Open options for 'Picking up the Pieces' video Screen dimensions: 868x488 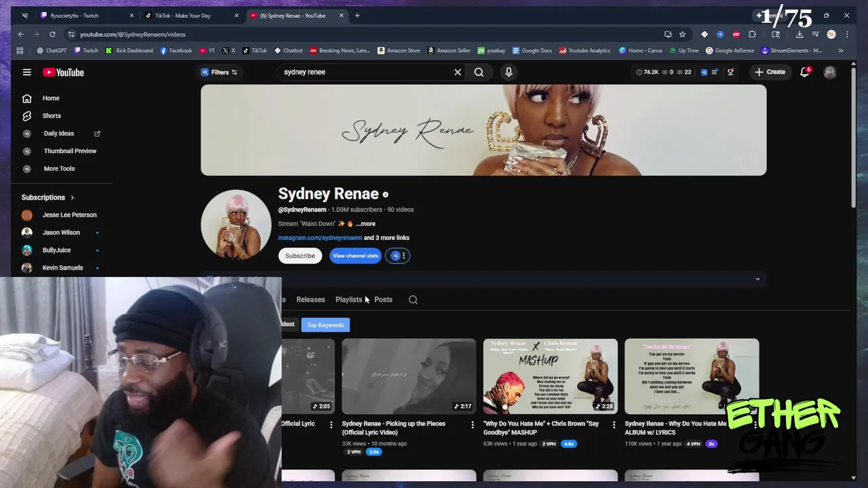473,425
